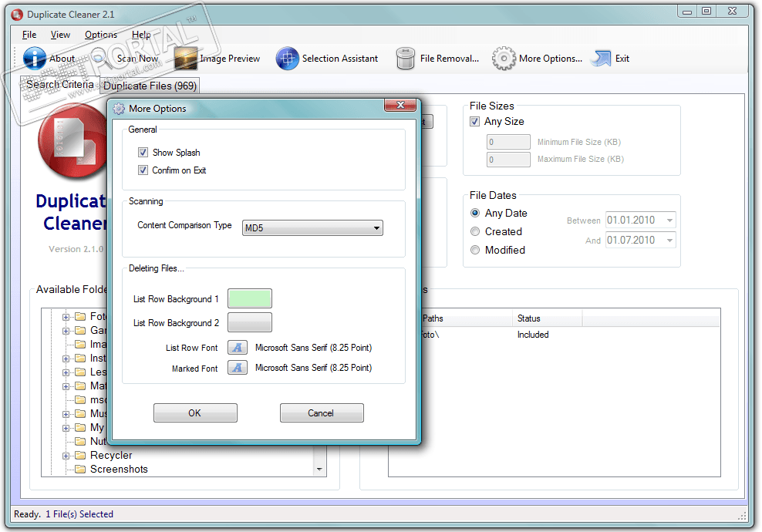This screenshot has width=762, height=532.
Task: Select the Screenshots folder in tree
Action: click(119, 469)
